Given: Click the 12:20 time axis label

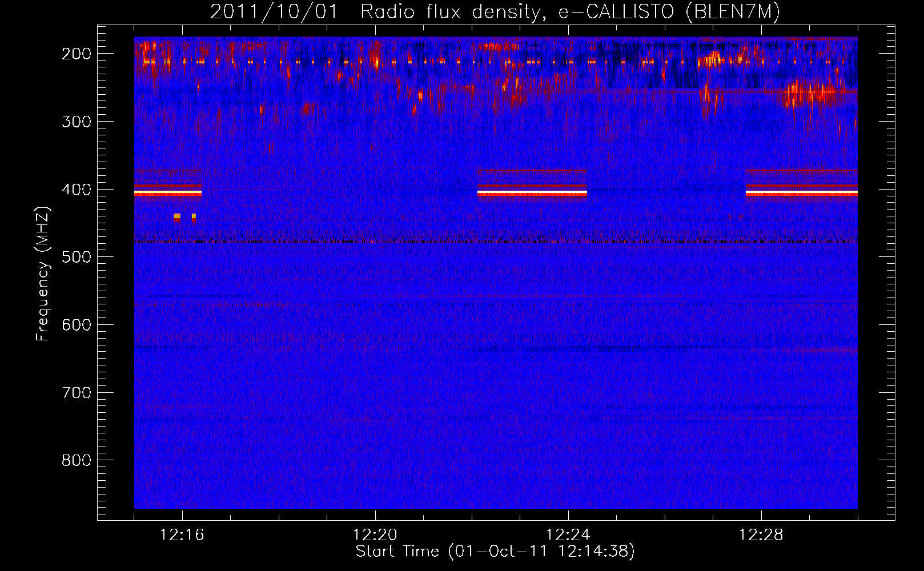Looking at the screenshot, I should [375, 535].
